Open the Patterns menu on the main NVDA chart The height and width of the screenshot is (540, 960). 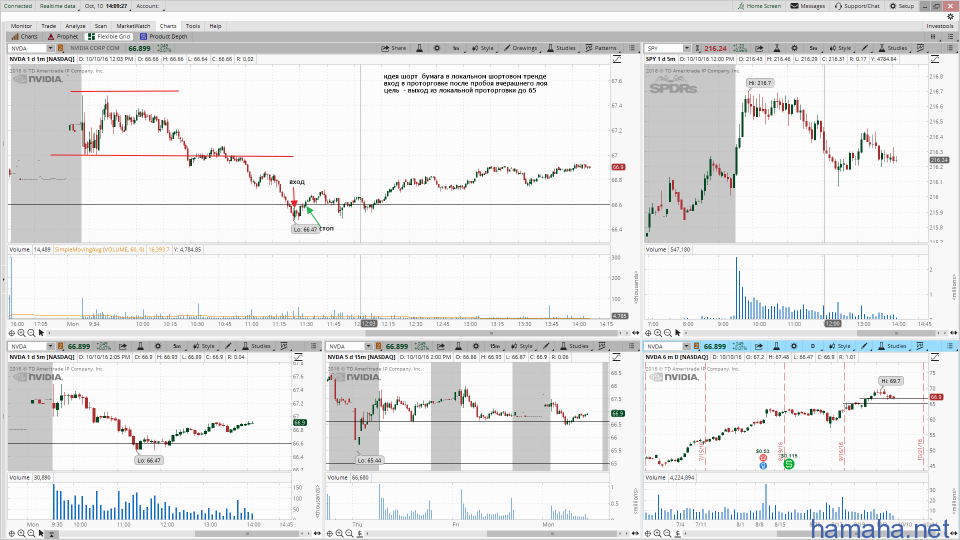[x=601, y=48]
